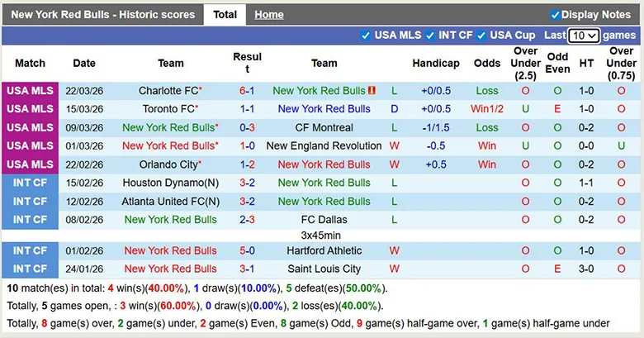
Task: Click the 5-0 score against Hartford Athletic
Action: click(247, 250)
